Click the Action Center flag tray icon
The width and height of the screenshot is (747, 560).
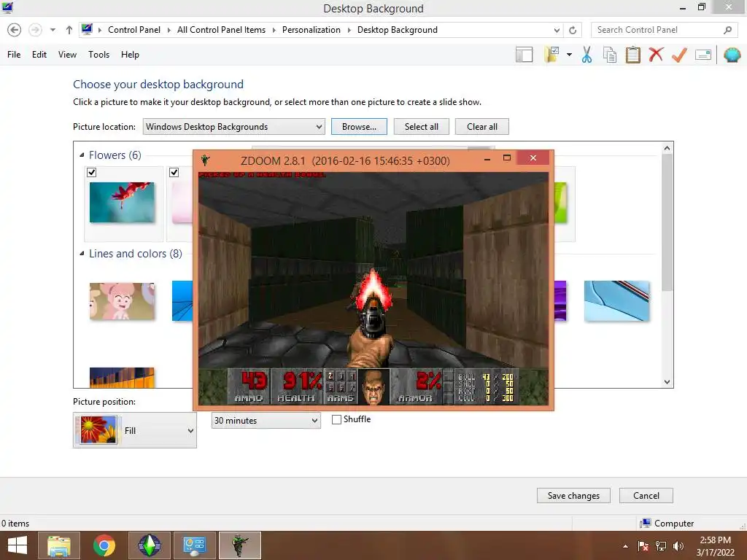click(643, 546)
